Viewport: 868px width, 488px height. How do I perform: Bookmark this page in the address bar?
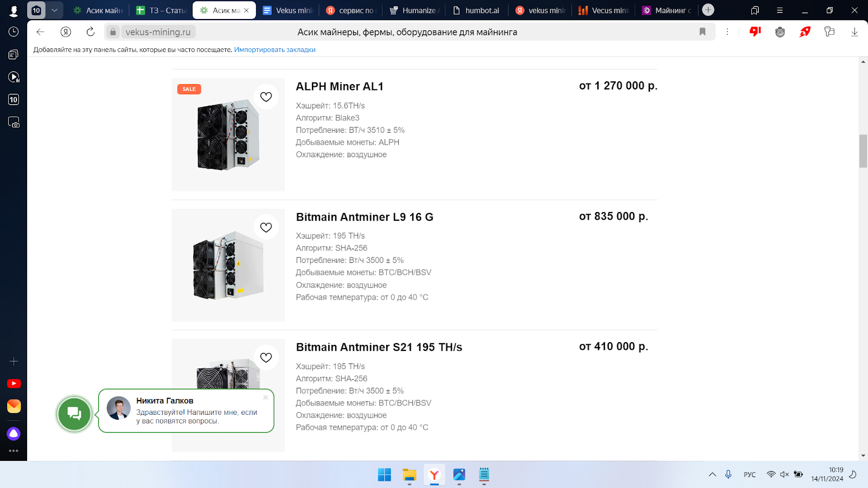[703, 32]
